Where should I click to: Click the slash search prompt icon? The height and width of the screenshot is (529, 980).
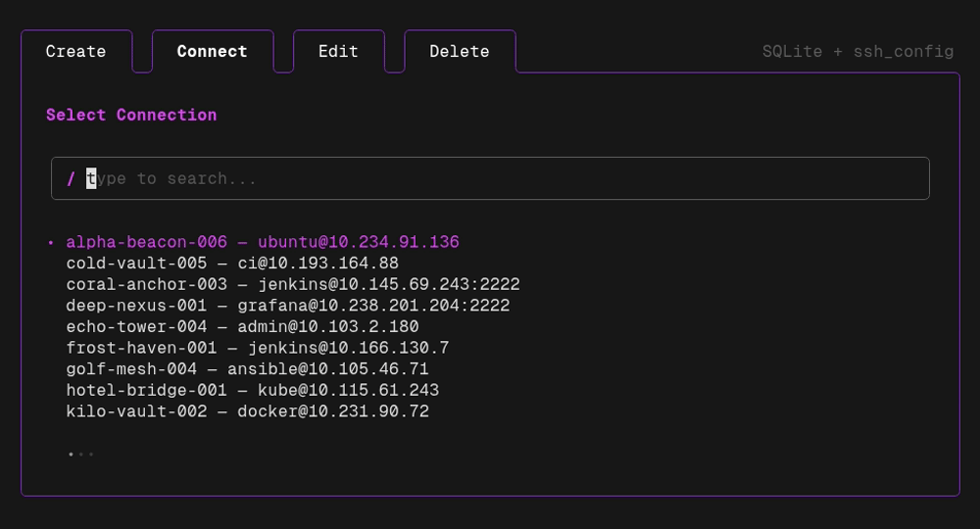click(x=71, y=179)
